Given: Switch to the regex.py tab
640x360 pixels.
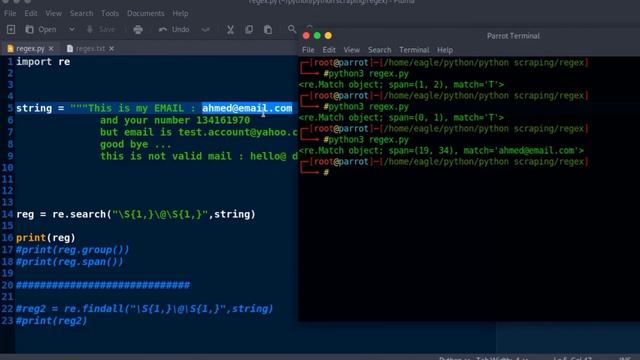Looking at the screenshot, I should 30,49.
